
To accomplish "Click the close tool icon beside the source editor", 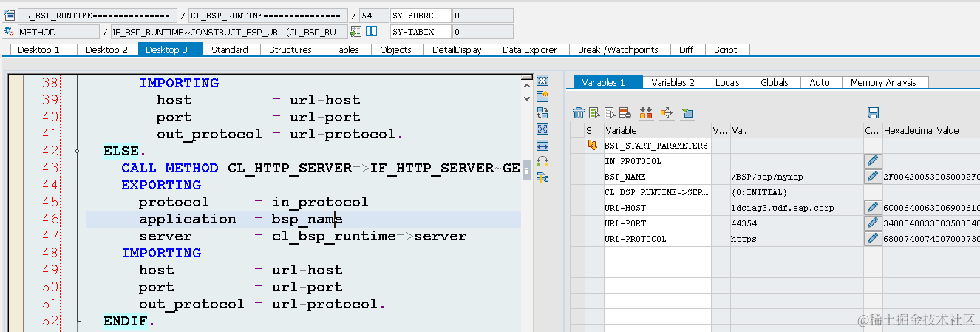I will tap(542, 81).
